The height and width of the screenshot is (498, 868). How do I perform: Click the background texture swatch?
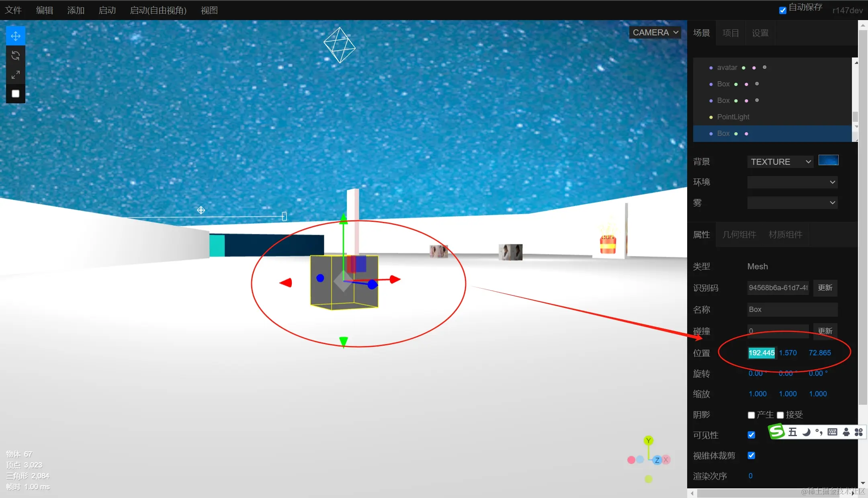pos(828,160)
